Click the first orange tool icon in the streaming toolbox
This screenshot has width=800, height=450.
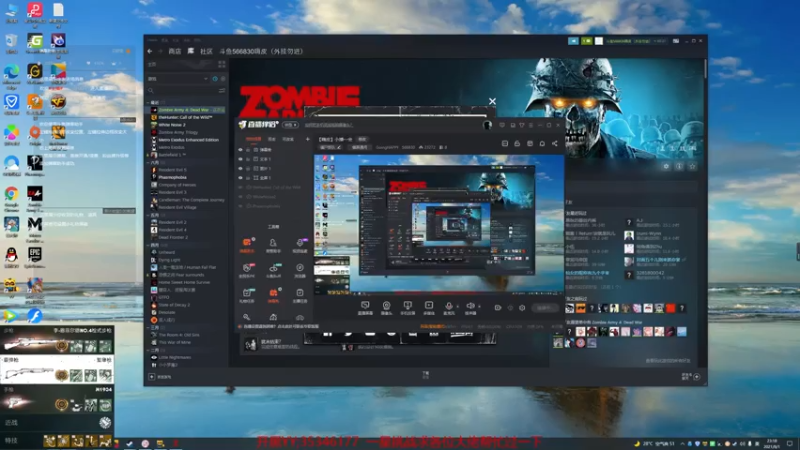click(247, 244)
